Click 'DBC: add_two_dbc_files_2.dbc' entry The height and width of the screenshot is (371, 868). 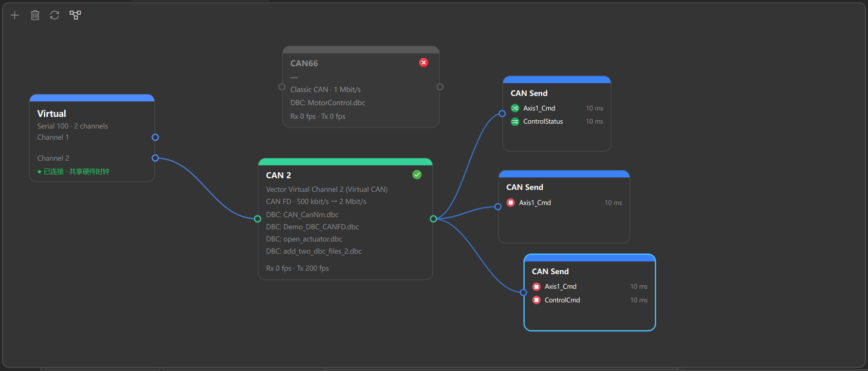point(314,251)
